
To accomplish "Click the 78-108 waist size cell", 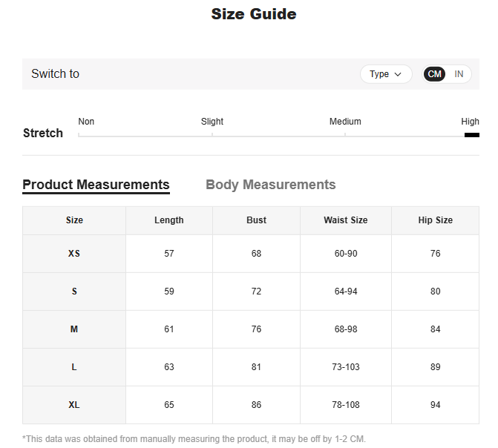I will 345,405.
